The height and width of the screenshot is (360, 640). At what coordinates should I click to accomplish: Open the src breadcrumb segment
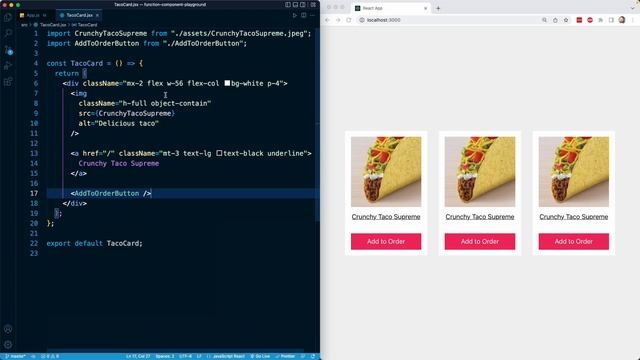coord(24,25)
